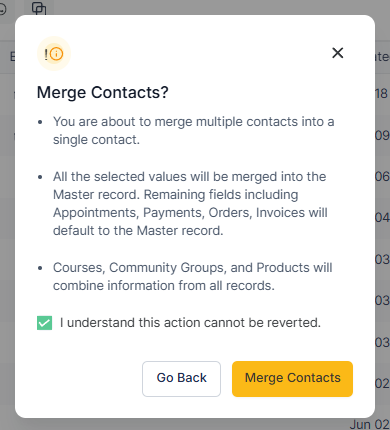Click the 'Merge Contacts?' dialog heading
The width and height of the screenshot is (390, 430).
tap(103, 92)
